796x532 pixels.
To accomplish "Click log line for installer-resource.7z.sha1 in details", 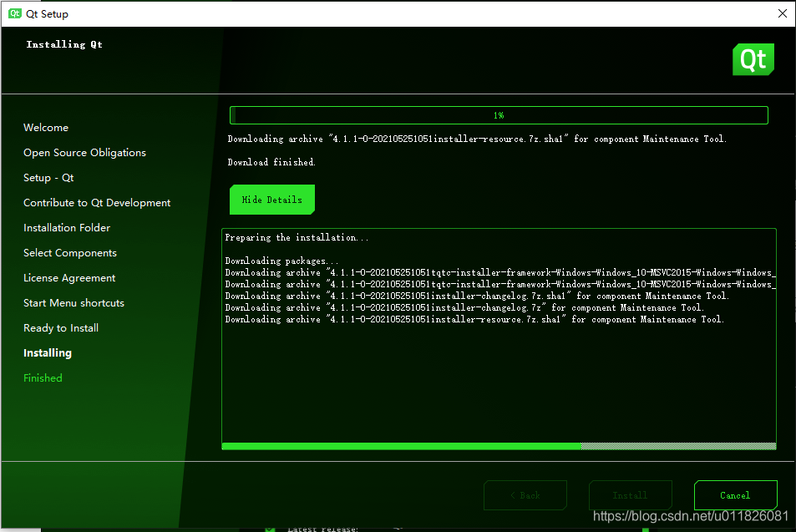I will pyautogui.click(x=474, y=319).
